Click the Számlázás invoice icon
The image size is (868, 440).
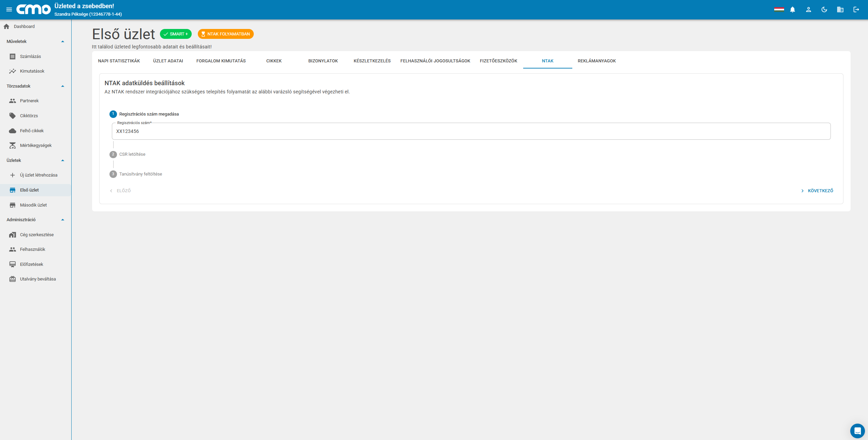click(13, 57)
